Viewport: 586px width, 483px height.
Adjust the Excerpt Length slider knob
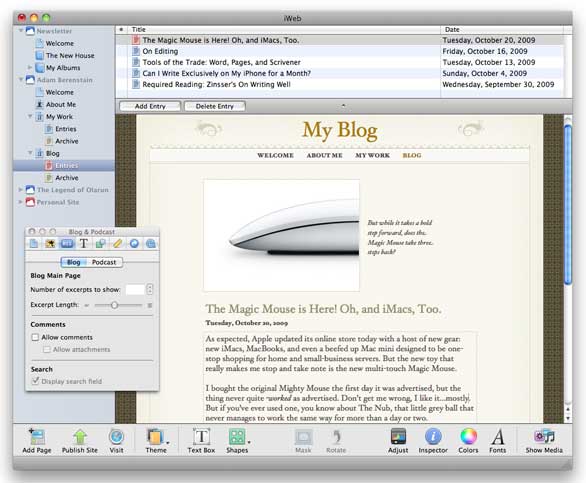pyautogui.click(x=114, y=305)
